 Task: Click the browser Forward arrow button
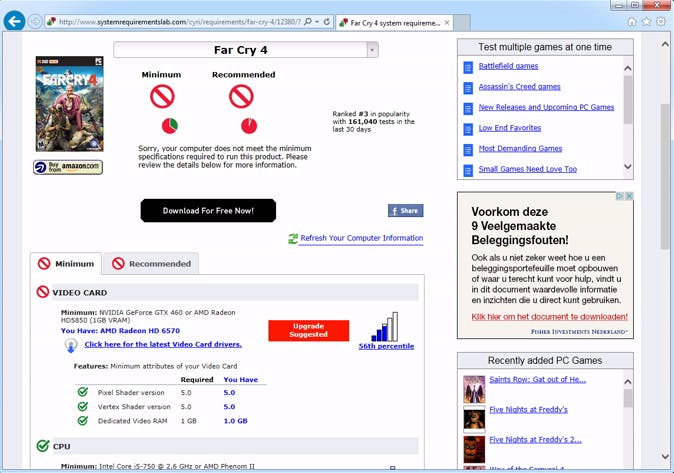tap(35, 21)
